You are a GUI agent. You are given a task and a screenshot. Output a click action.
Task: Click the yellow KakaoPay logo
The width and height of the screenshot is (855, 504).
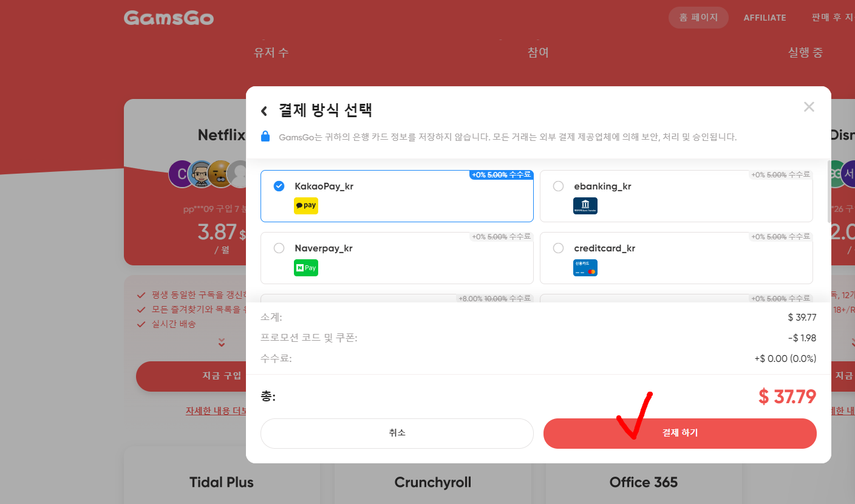pyautogui.click(x=306, y=206)
